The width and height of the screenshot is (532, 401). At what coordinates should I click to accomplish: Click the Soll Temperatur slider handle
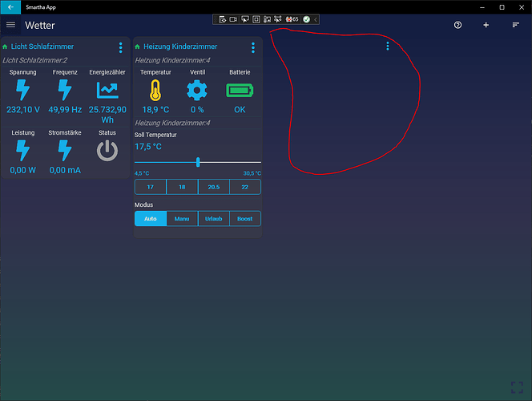click(x=198, y=162)
